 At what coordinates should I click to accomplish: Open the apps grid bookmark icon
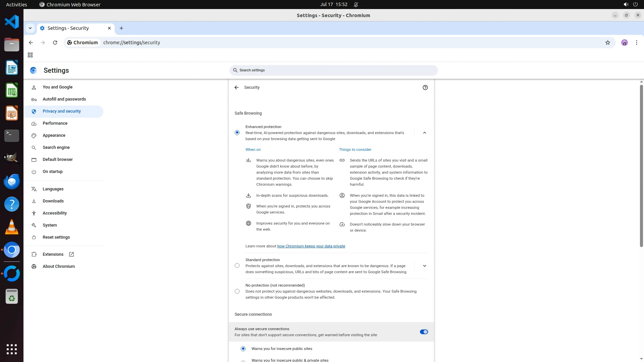[x=30, y=55]
